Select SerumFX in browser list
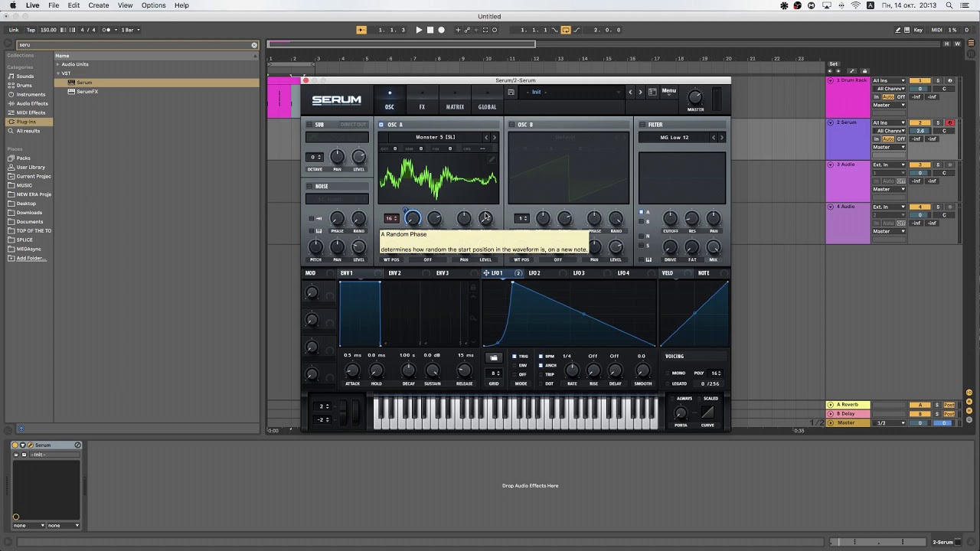 pyautogui.click(x=87, y=92)
